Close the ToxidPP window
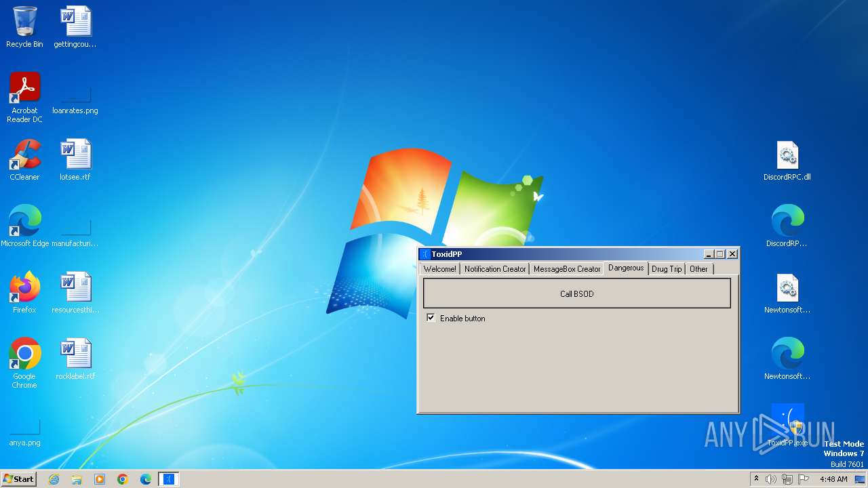Screen dimensions: 868x488 coord(732,254)
